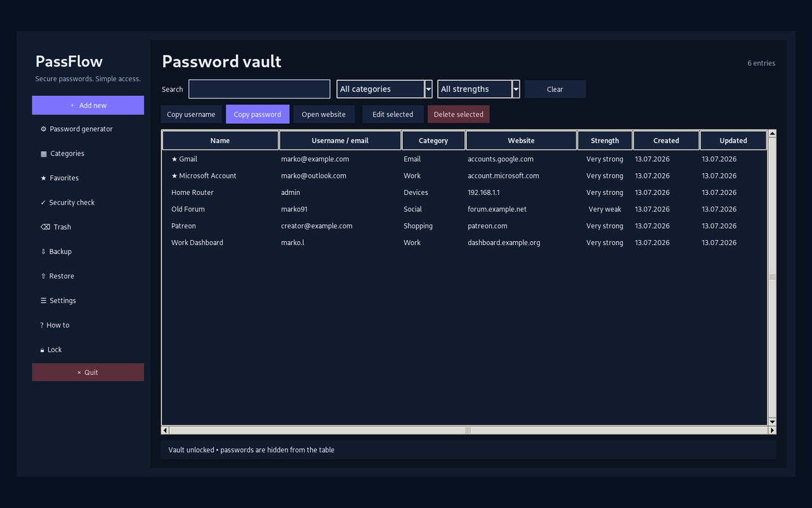Click vertical scrollbar down arrow
The height and width of the screenshot is (508, 812).
point(772,422)
